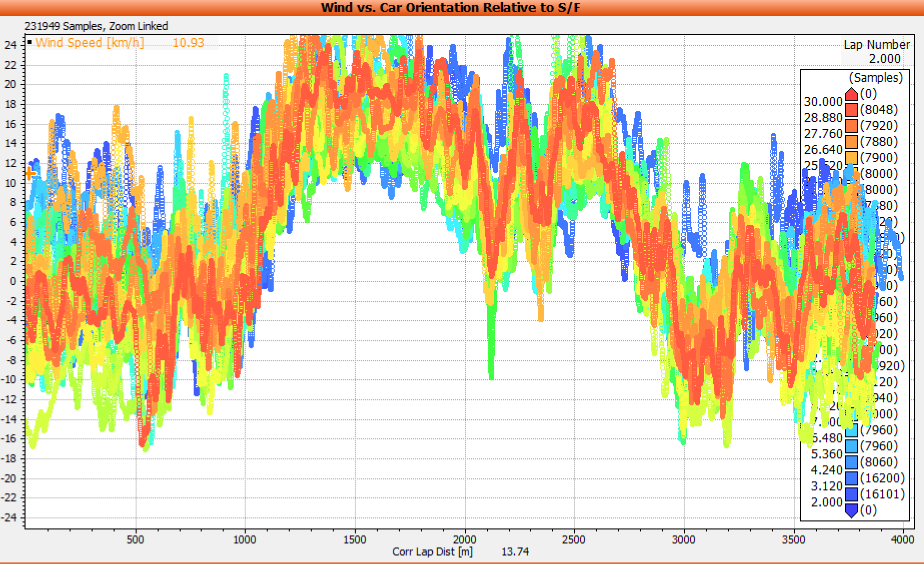Click the Corr Lap Dist value 13.74
This screenshot has width=924, height=564.
pyautogui.click(x=515, y=551)
